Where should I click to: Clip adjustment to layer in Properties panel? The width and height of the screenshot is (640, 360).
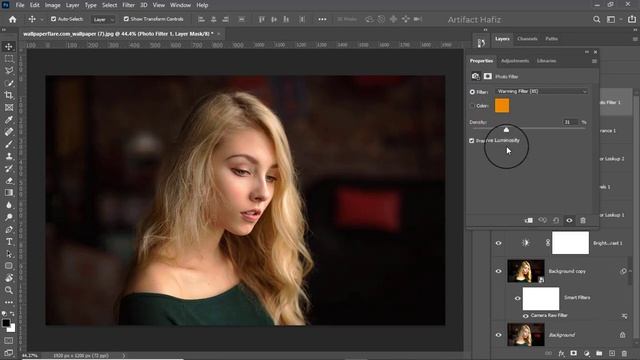(529, 220)
